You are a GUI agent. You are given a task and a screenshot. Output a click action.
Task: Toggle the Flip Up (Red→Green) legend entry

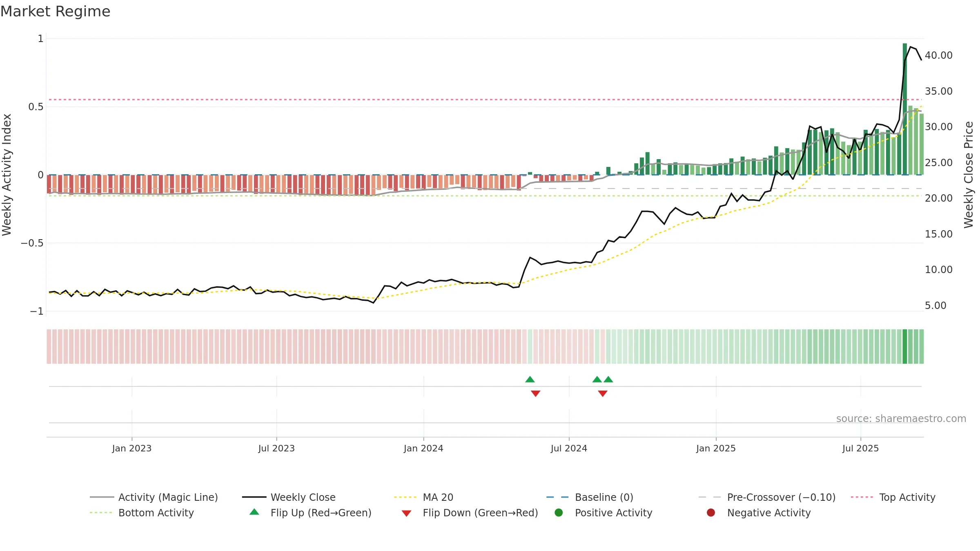[x=310, y=513]
